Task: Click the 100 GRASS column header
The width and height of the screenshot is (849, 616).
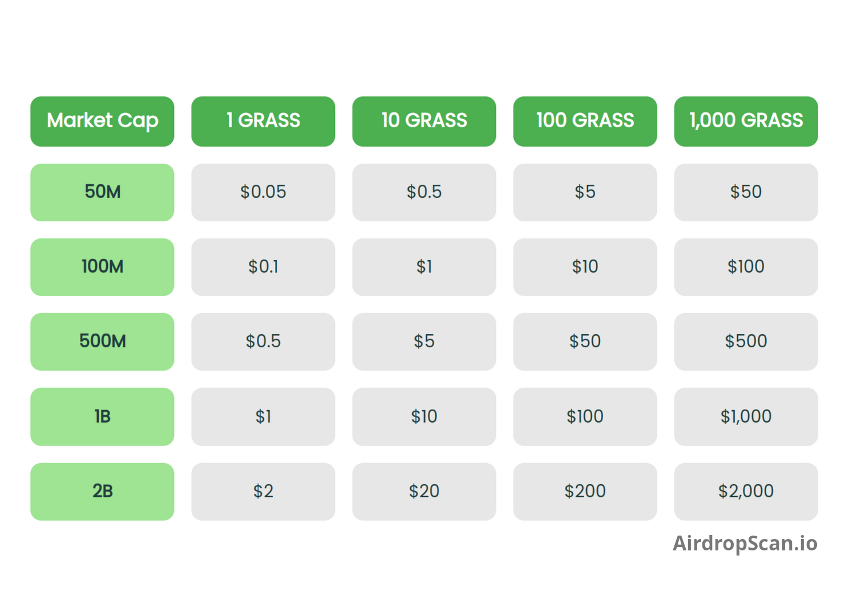Action: [x=585, y=121]
